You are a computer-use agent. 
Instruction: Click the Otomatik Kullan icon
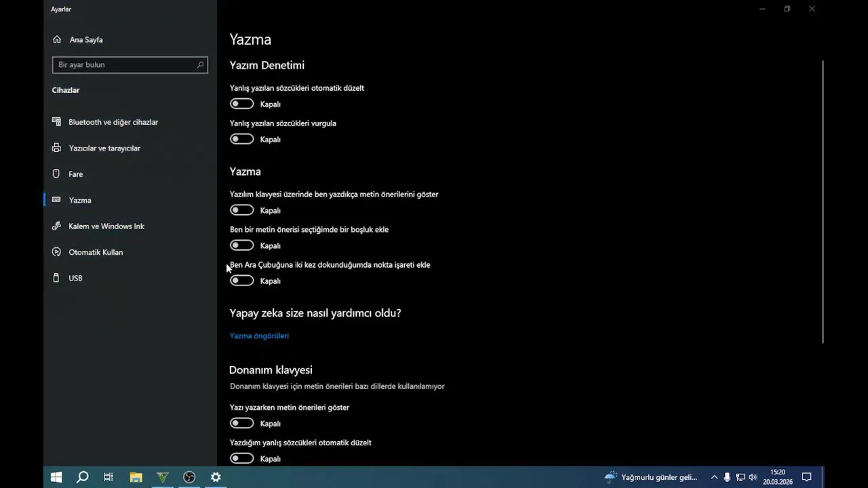tap(56, 252)
